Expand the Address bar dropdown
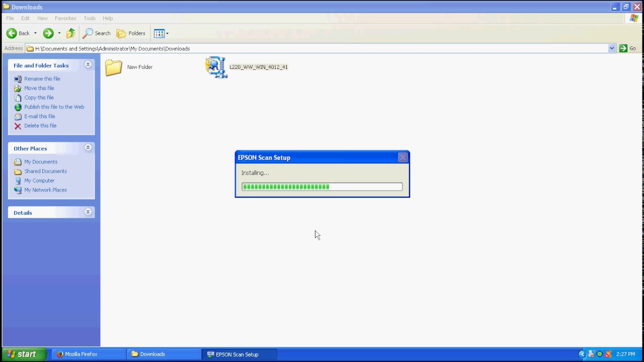This screenshot has height=362, width=644. pos(612,48)
